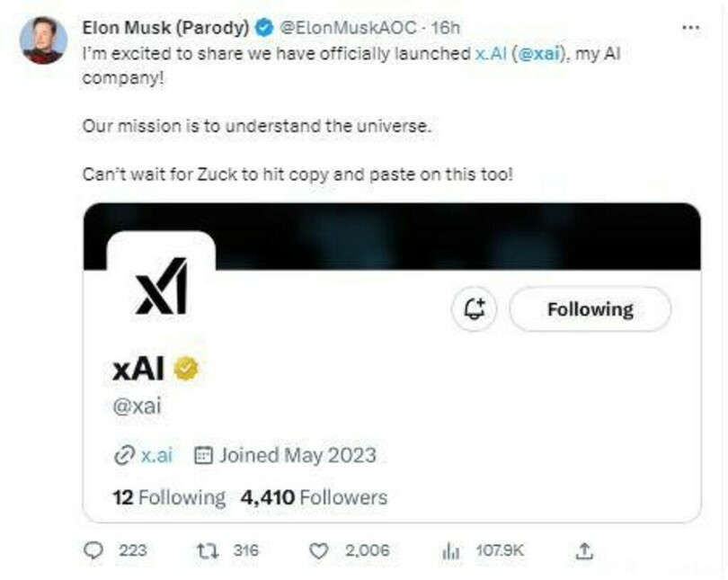
Task: Open view analytics bar chart icon
Action: point(451,550)
